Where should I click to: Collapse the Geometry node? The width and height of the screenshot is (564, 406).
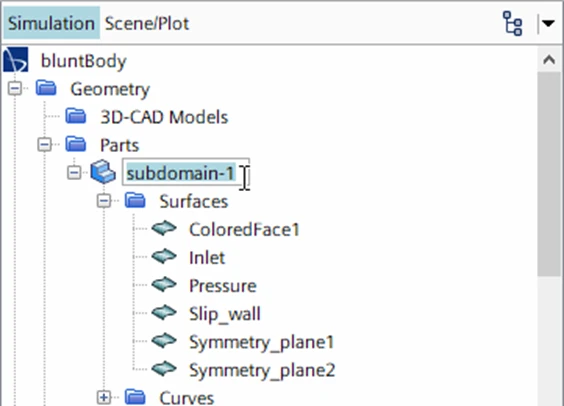point(15,88)
